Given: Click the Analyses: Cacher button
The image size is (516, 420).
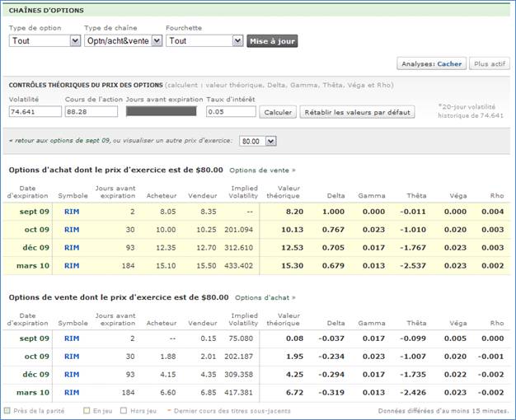Looking at the screenshot, I should (431, 63).
